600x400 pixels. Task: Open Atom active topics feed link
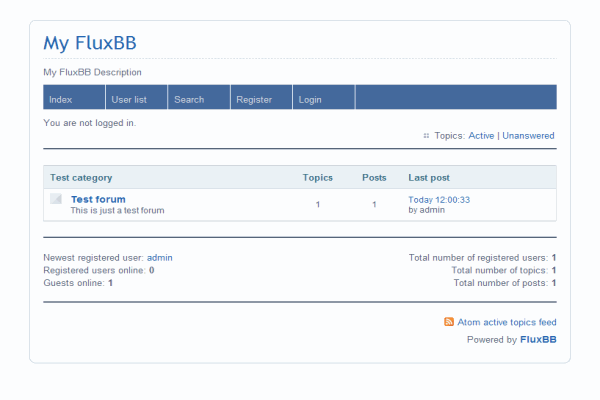(507, 322)
